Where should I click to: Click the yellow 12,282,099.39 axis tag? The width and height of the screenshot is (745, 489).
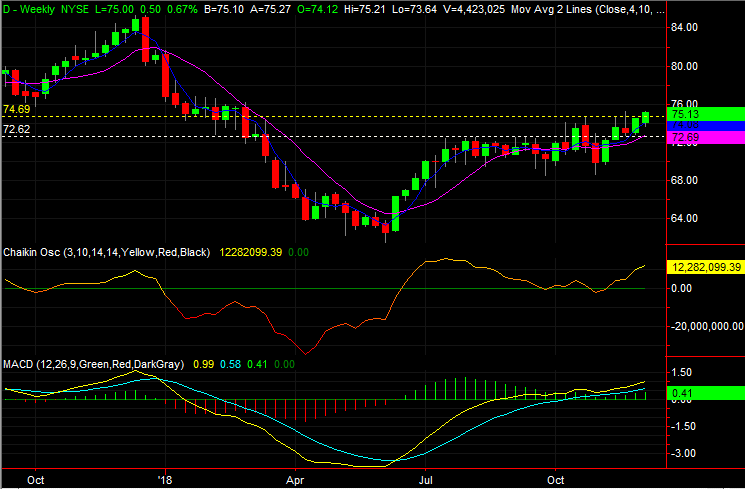pos(706,267)
